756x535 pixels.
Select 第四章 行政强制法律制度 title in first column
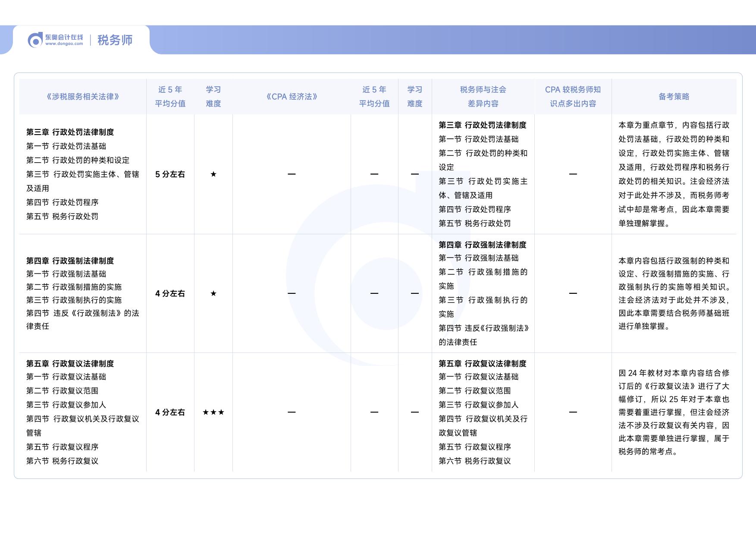(70, 261)
